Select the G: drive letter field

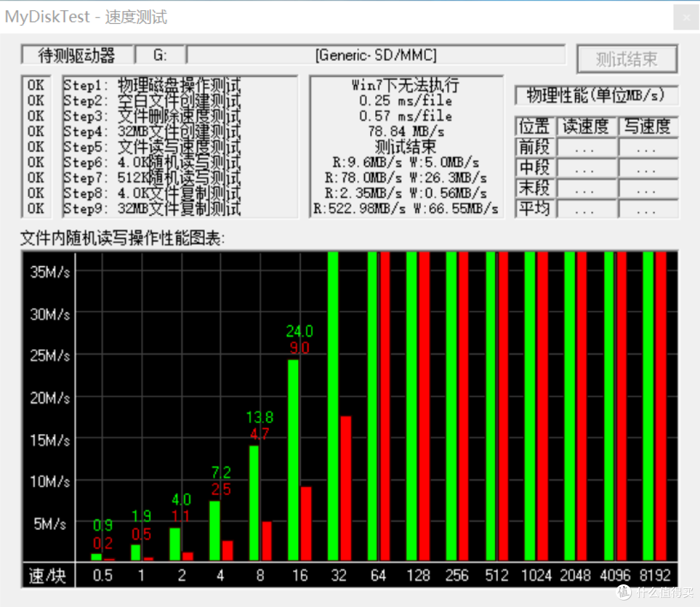(160, 55)
